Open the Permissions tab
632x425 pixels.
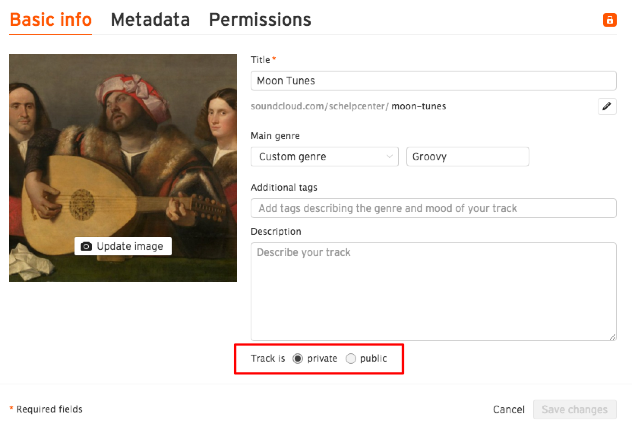(x=260, y=20)
